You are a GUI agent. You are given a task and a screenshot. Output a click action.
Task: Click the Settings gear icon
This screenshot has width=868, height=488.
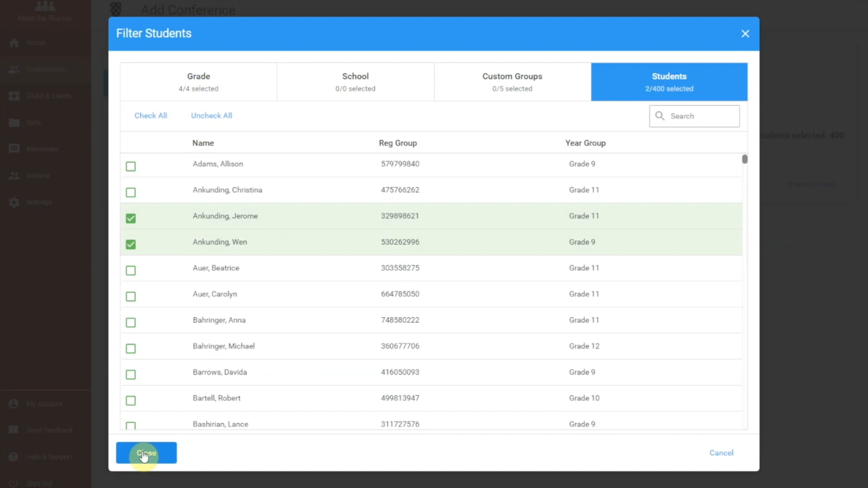pyautogui.click(x=14, y=202)
